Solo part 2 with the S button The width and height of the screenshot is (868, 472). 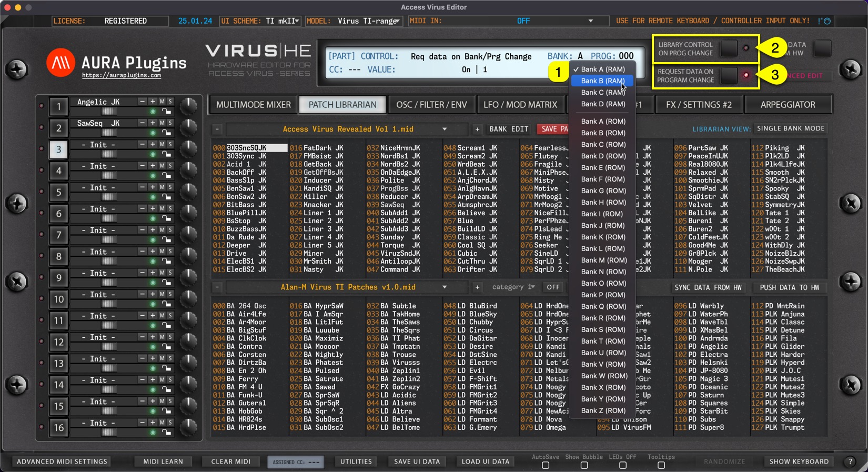tap(170, 123)
